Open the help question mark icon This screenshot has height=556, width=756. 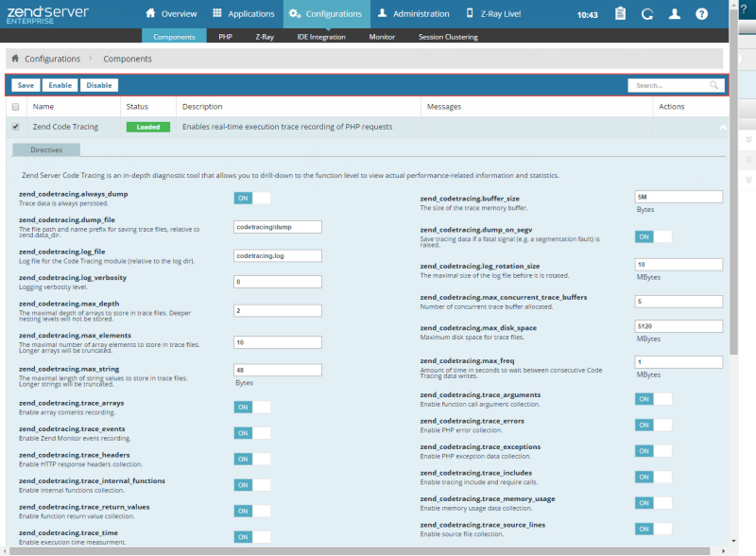point(701,14)
